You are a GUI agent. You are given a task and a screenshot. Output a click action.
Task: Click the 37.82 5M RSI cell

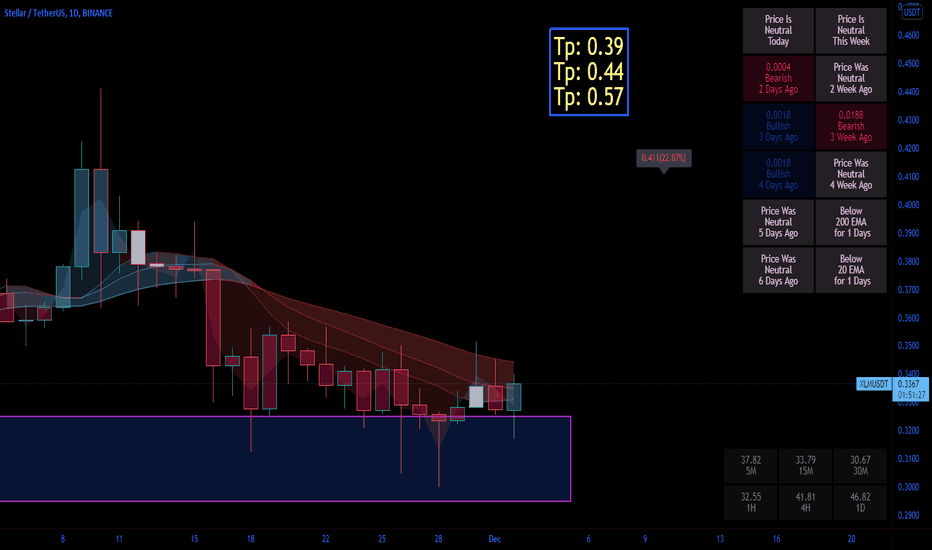751,466
